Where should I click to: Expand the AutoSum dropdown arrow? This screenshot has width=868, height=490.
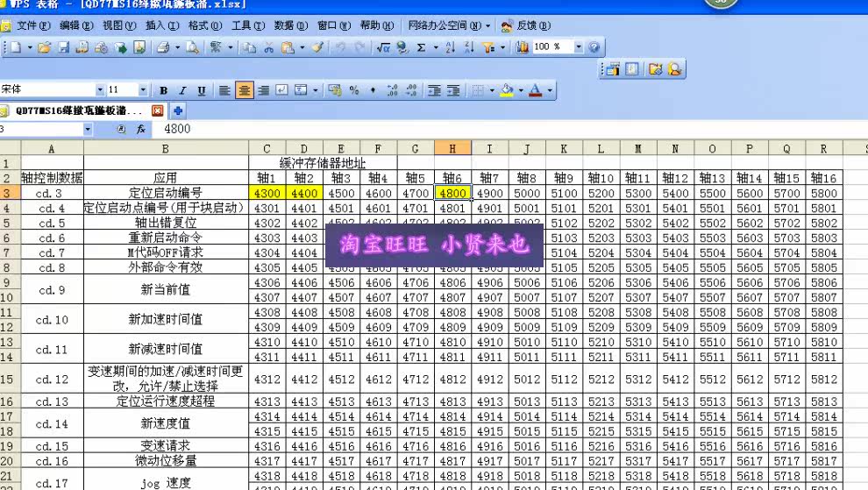[x=436, y=47]
